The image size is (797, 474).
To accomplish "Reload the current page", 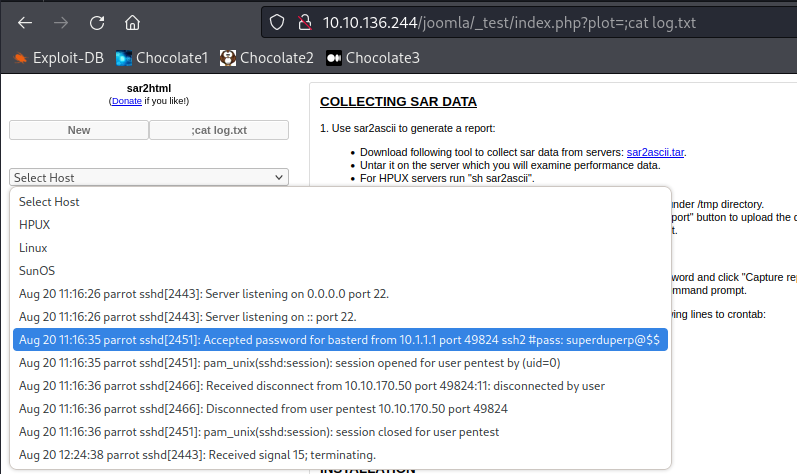I will point(97,22).
